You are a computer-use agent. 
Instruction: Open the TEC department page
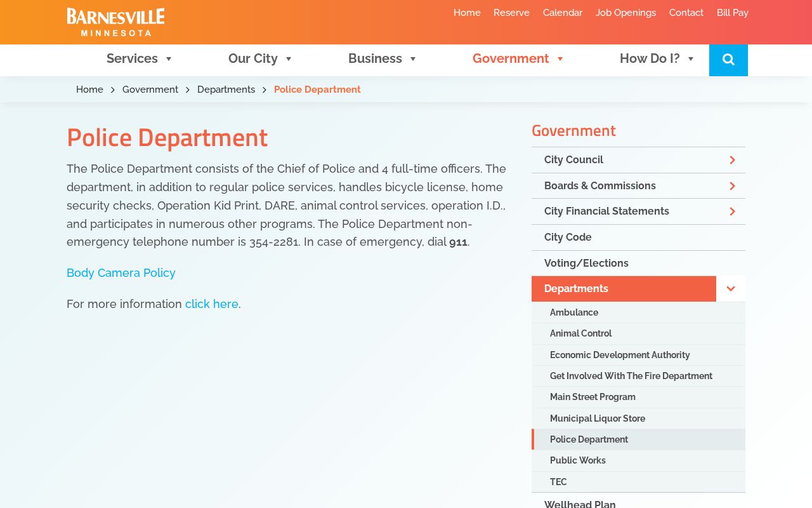(638, 482)
